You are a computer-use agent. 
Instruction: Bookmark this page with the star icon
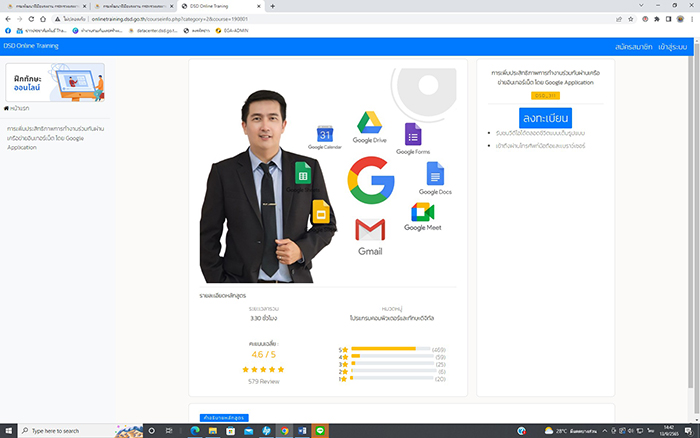631,19
